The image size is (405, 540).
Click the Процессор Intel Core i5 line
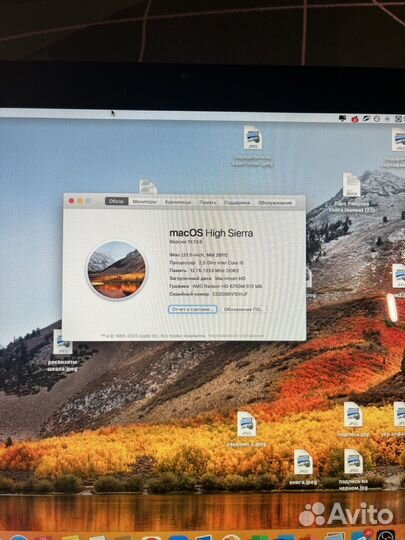point(207,262)
